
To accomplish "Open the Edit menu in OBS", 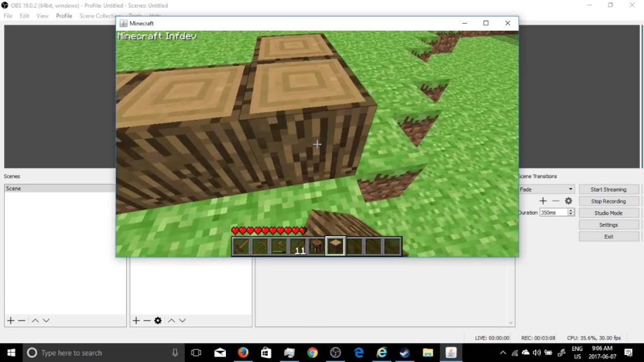I will pos(24,16).
